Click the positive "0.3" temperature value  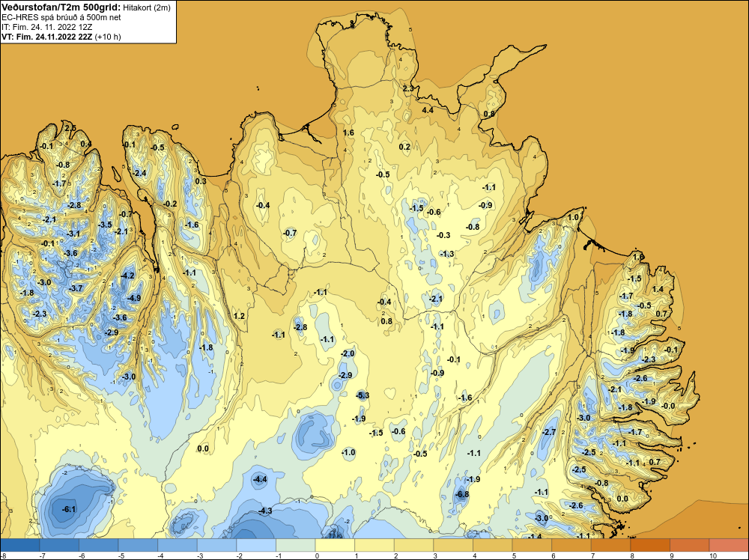[201, 181]
